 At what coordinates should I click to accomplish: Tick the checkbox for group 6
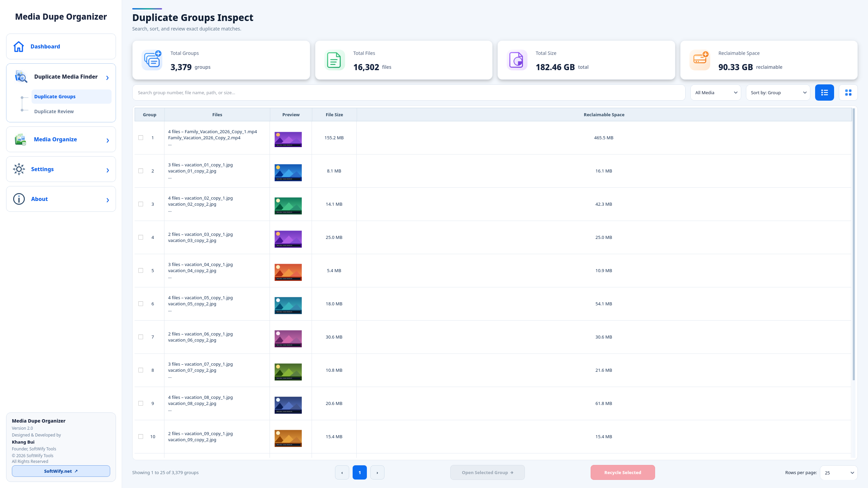(x=141, y=304)
